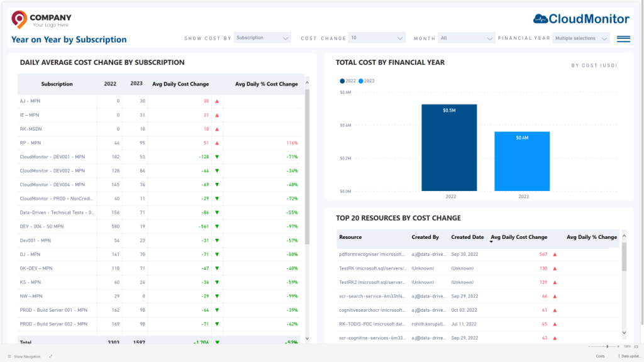644x362 pixels.
Task: Click green down arrow for CloudMonitor - DEV001 - MPN
Action: [217, 156]
